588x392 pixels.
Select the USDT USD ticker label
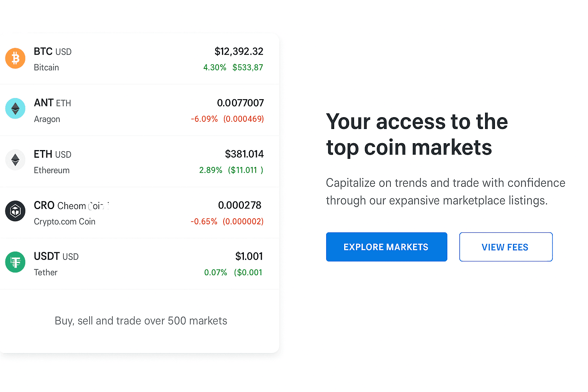click(x=56, y=256)
